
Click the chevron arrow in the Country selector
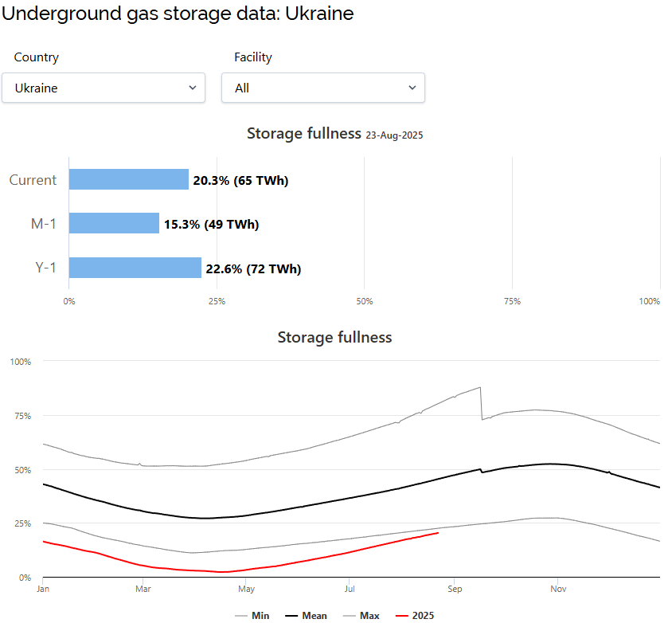[x=193, y=88]
